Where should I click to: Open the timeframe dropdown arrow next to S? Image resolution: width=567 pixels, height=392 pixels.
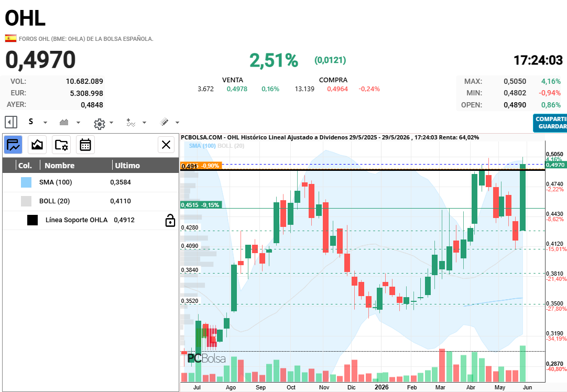point(45,123)
